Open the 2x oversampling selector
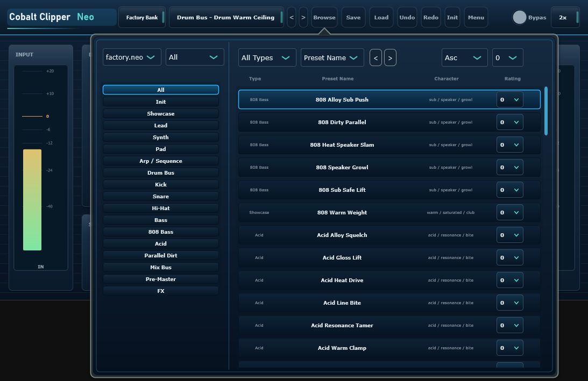 point(565,17)
